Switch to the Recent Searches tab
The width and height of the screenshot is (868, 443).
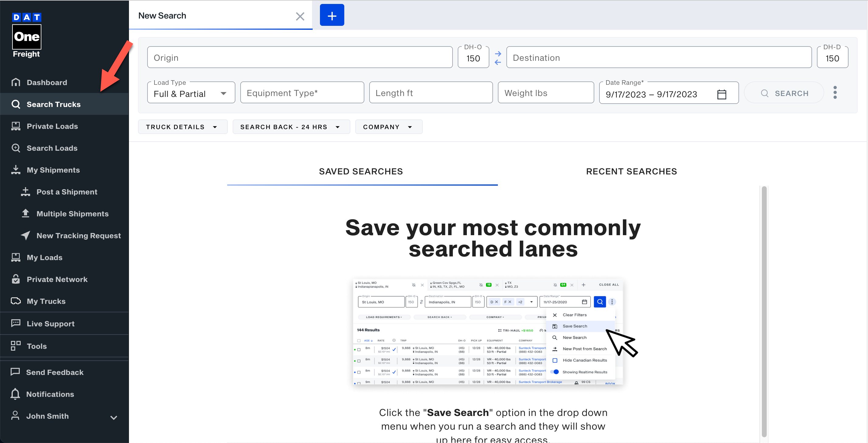tap(631, 171)
